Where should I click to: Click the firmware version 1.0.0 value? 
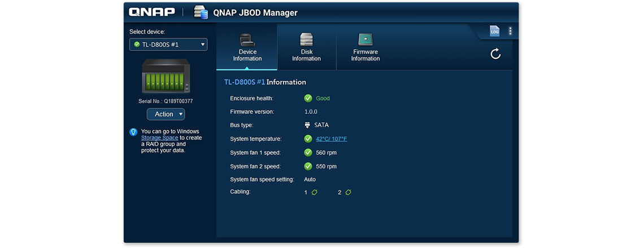click(311, 112)
